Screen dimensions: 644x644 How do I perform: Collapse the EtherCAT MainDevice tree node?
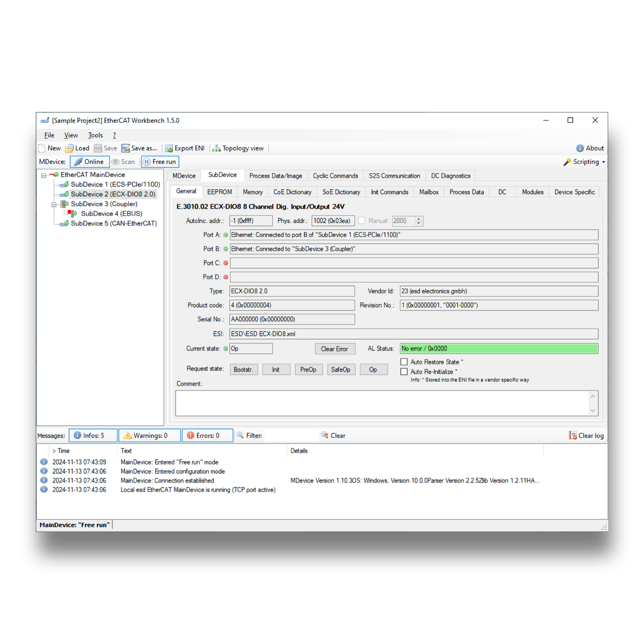[x=44, y=175]
